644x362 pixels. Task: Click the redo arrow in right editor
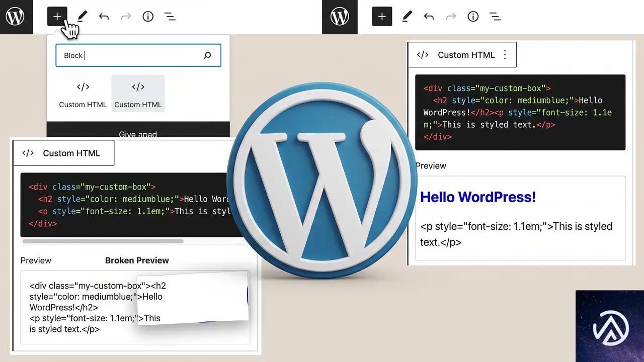[451, 17]
